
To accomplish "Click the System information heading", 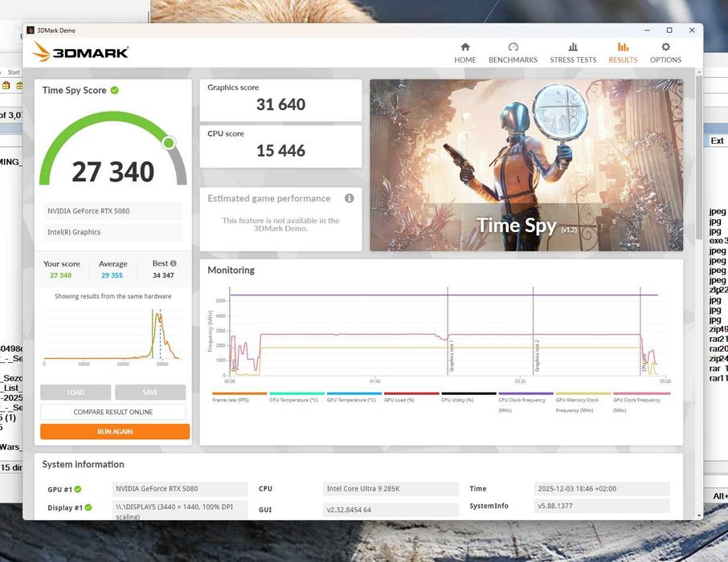I will tap(83, 464).
